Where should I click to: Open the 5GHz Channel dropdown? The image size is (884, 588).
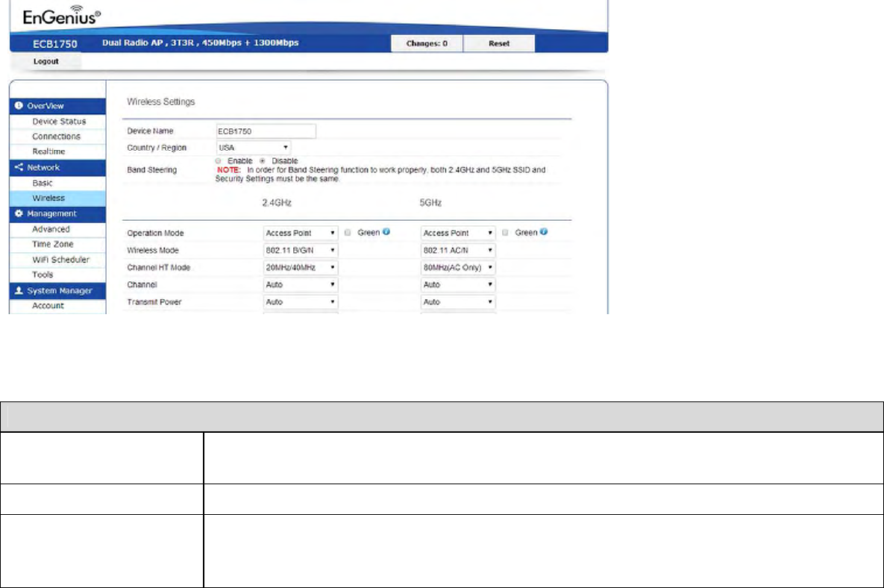tap(458, 285)
